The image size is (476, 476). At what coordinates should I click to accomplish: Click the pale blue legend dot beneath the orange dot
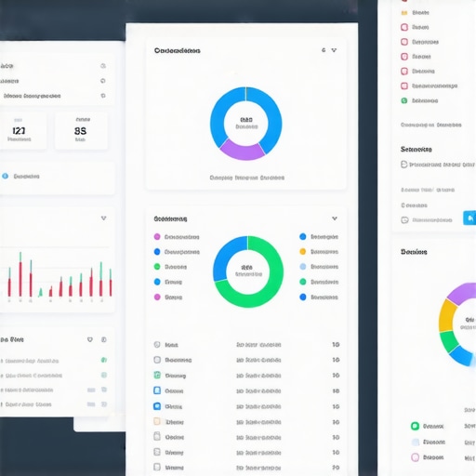click(x=303, y=267)
